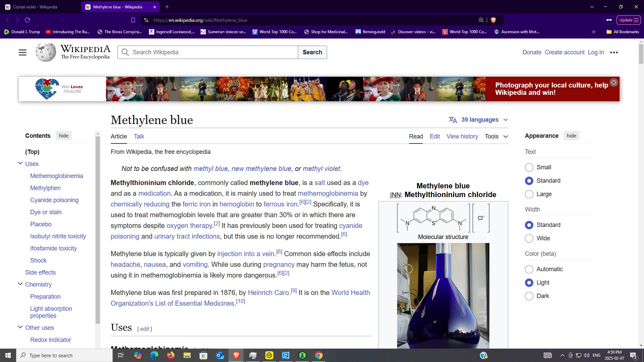Viewport: 644px width, 362px height.
Task: Select Large text size
Action: tap(529, 194)
